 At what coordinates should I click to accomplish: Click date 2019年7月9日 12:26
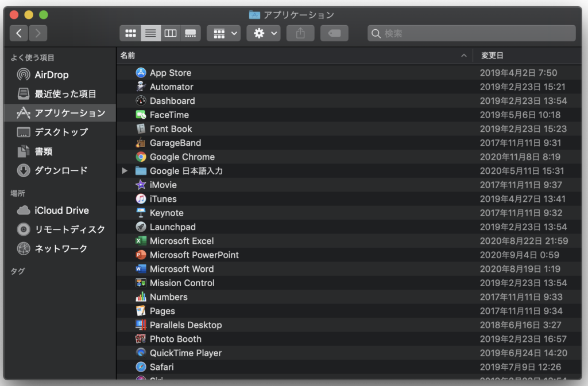[520, 367]
